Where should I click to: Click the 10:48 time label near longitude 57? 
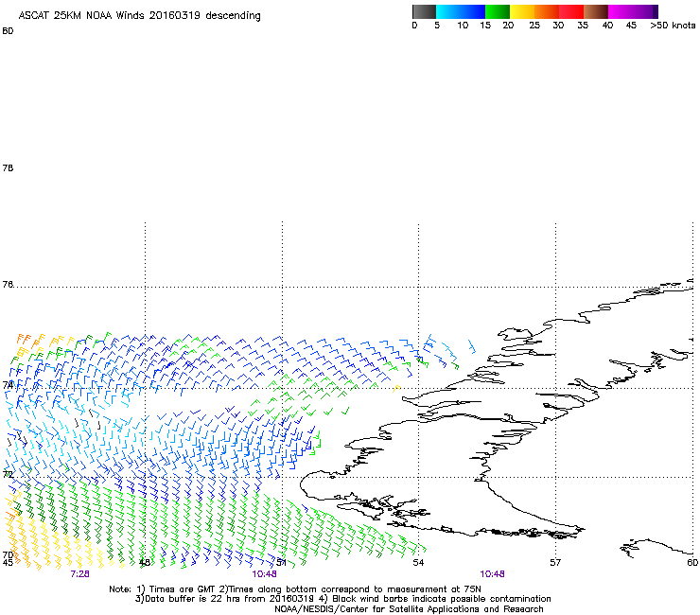click(x=493, y=574)
